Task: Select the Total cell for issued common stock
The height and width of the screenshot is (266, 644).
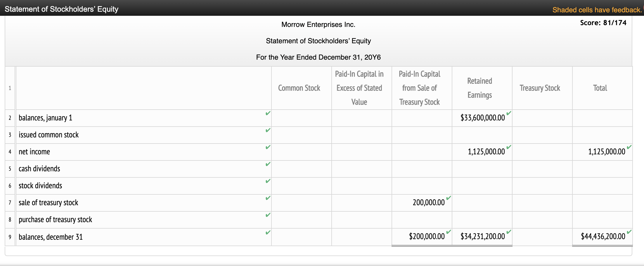Action: pyautogui.click(x=602, y=135)
